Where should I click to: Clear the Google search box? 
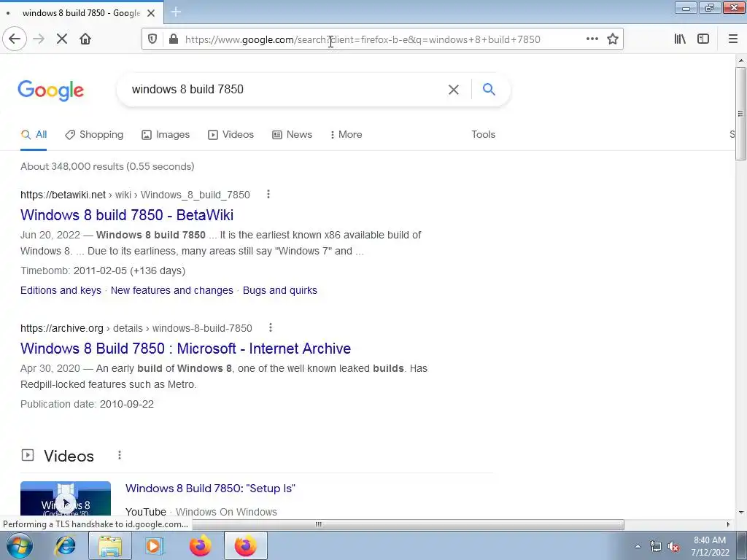(454, 90)
